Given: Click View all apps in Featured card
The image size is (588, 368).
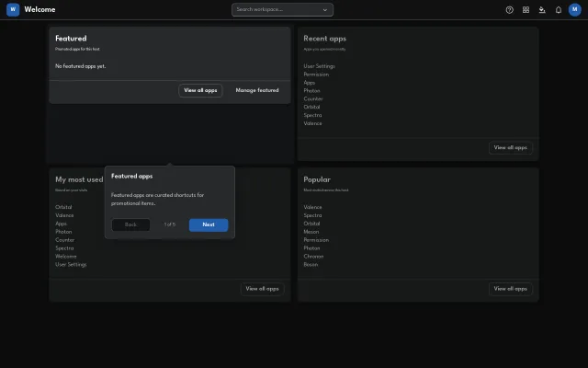Looking at the screenshot, I should pyautogui.click(x=200, y=90).
